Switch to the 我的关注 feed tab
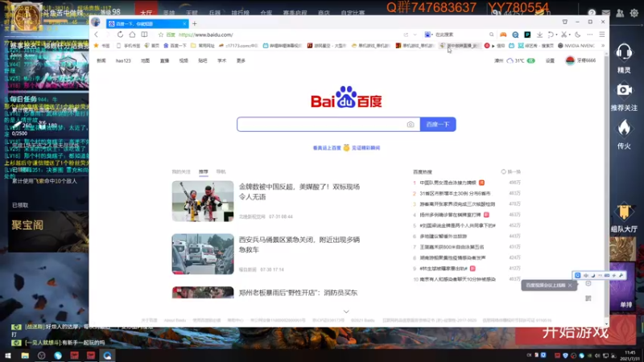This screenshot has height=362, width=644. 181,171
